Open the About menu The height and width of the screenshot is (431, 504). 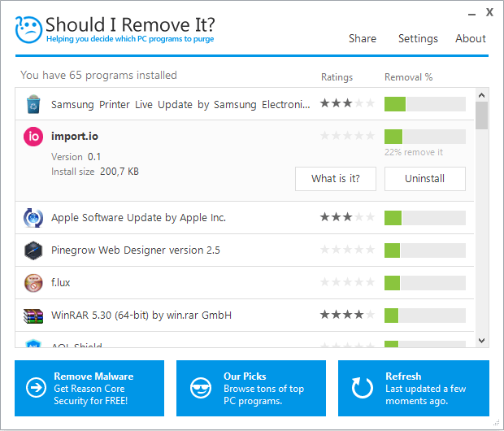(x=471, y=38)
